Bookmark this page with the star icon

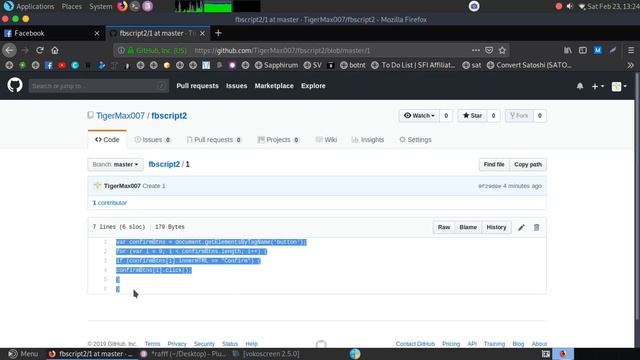pyautogui.click(x=502, y=50)
